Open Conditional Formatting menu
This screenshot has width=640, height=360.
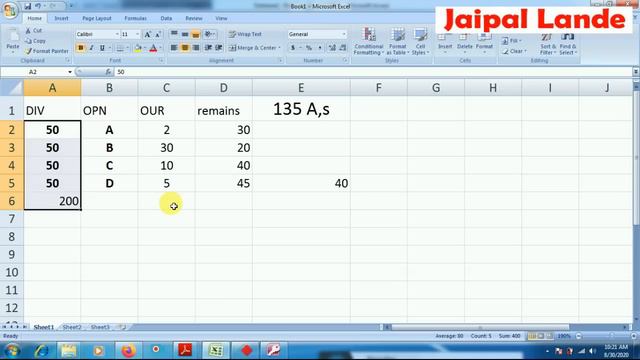tap(369, 41)
